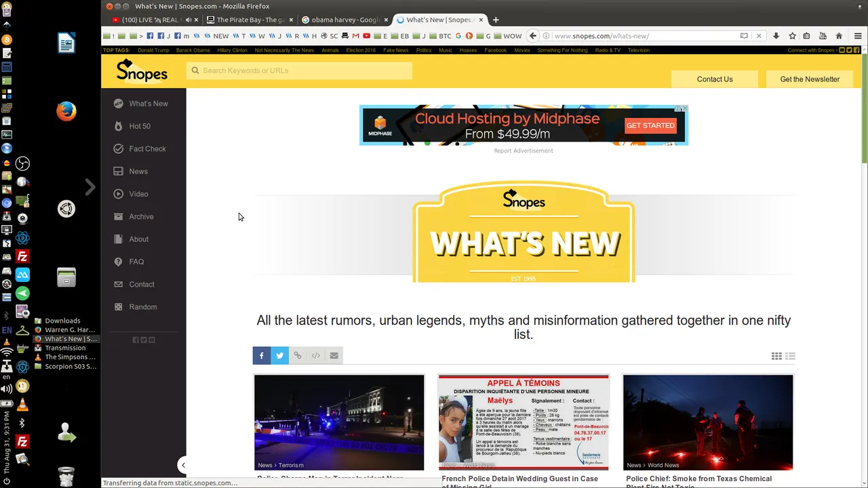Click the browser back button
Viewport: 868px width, 488px height.
point(533,36)
